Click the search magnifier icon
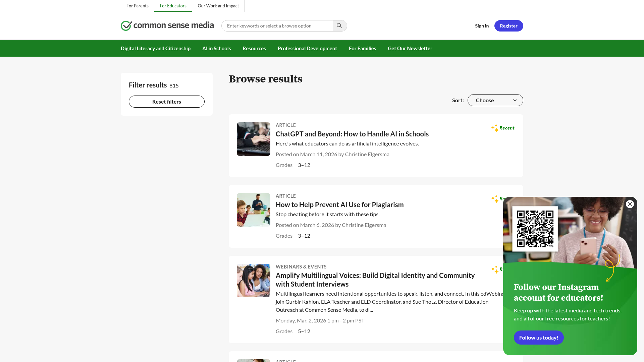644x362 pixels. tap(339, 26)
